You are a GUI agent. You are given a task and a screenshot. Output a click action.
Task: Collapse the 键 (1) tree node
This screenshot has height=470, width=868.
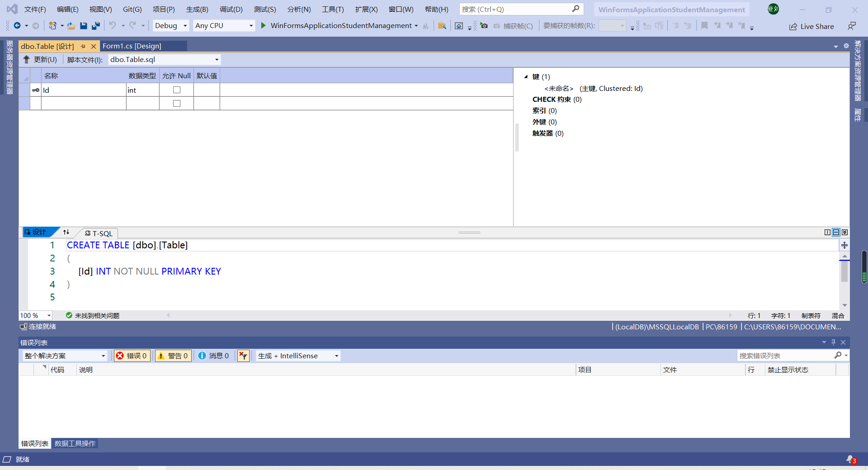526,76
